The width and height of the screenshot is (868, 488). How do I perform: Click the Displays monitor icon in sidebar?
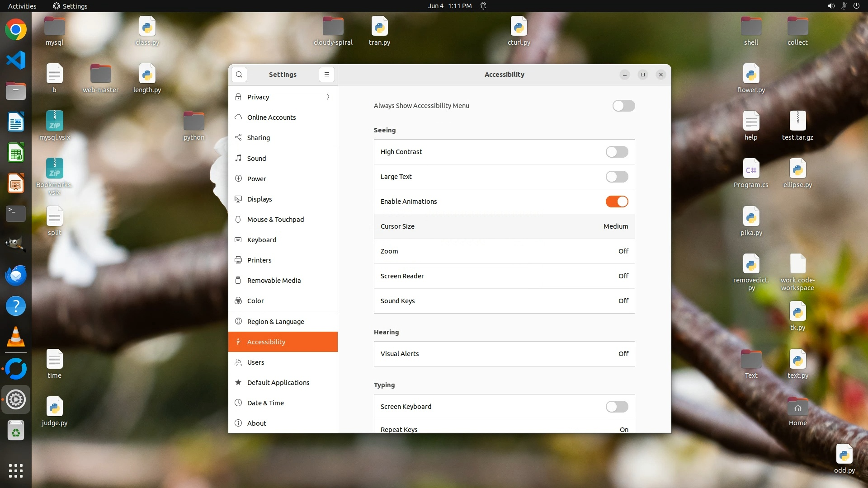(x=238, y=199)
